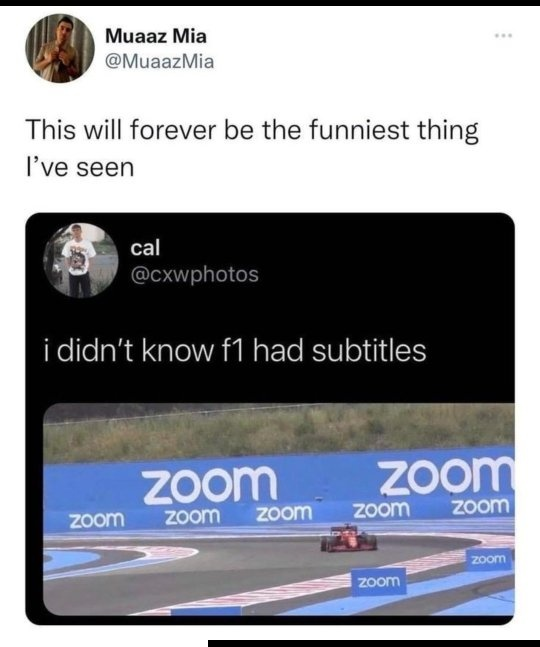Click the zoom sign on the track floor
The image size is (540, 647).
(x=379, y=582)
